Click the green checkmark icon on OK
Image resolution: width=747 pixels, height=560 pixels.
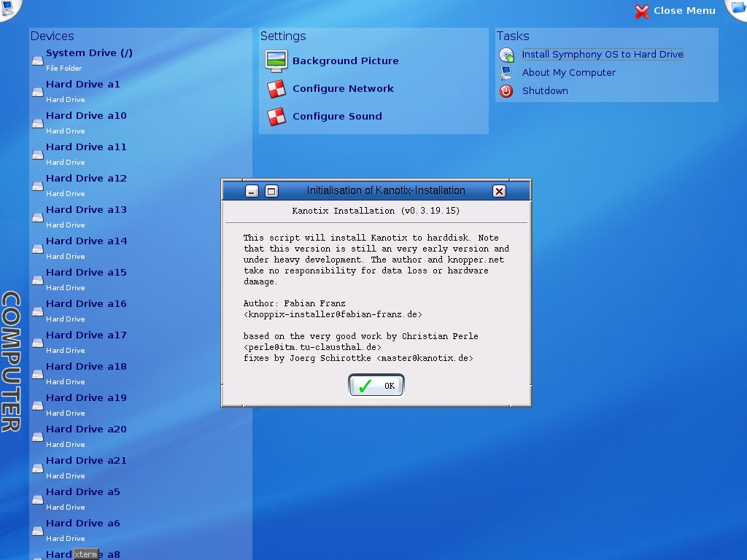click(x=365, y=386)
